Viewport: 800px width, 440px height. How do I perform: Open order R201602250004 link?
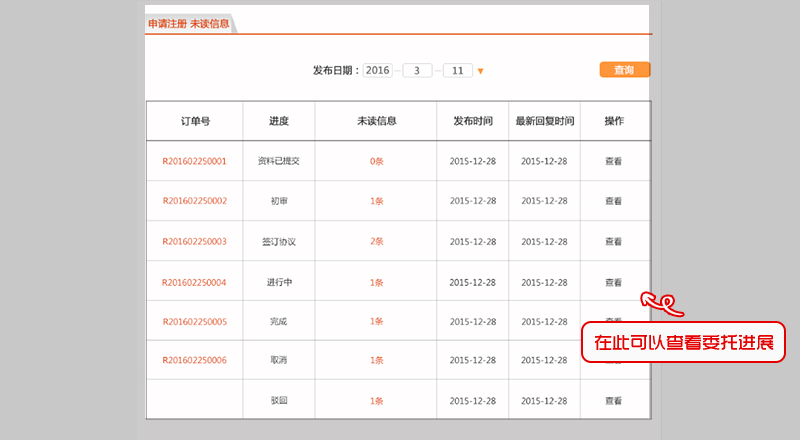pyautogui.click(x=194, y=282)
